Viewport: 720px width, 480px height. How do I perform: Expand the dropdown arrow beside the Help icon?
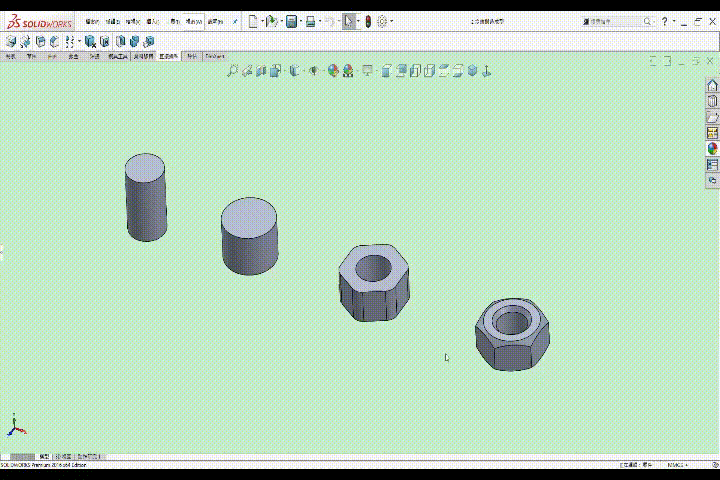pyautogui.click(x=675, y=21)
